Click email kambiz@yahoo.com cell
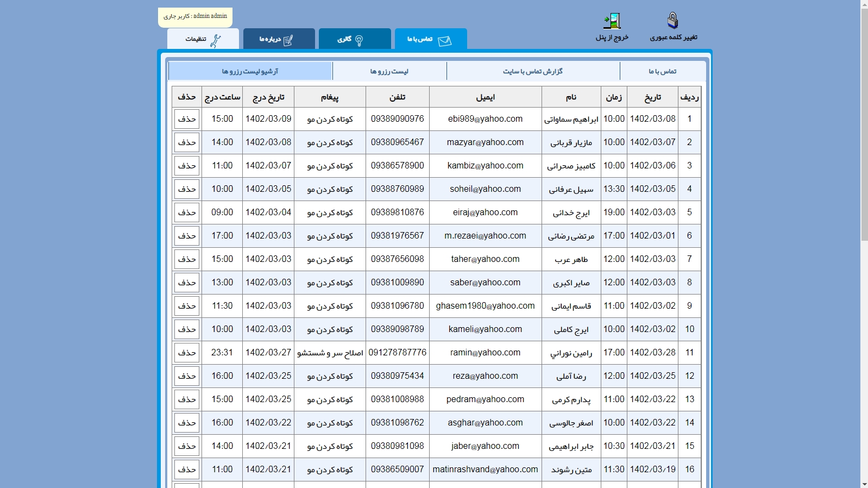 tap(486, 166)
